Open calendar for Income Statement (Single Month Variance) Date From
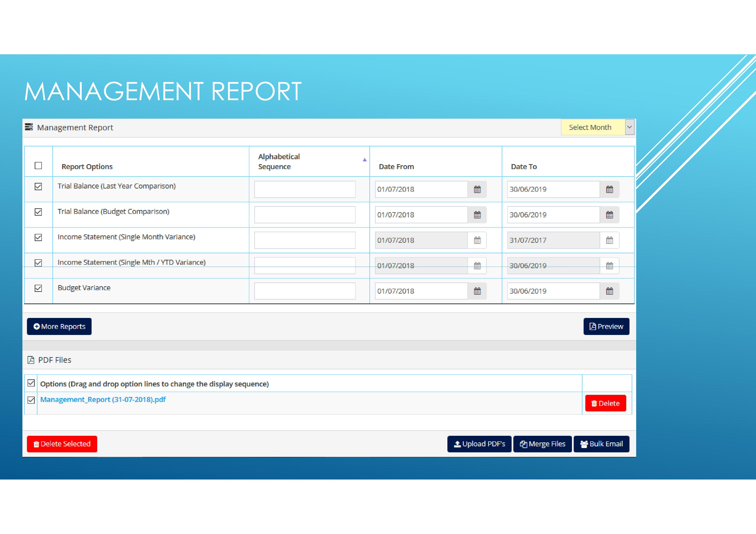This screenshot has height=534, width=756. pyautogui.click(x=477, y=240)
